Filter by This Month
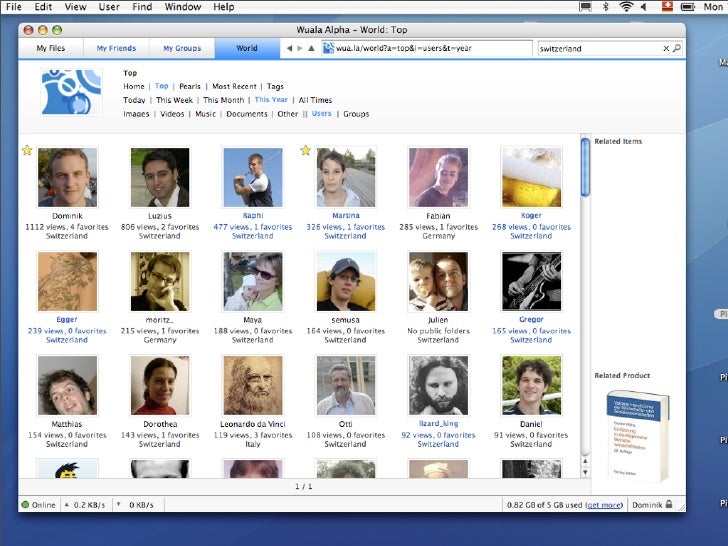728x546 pixels. 223,100
